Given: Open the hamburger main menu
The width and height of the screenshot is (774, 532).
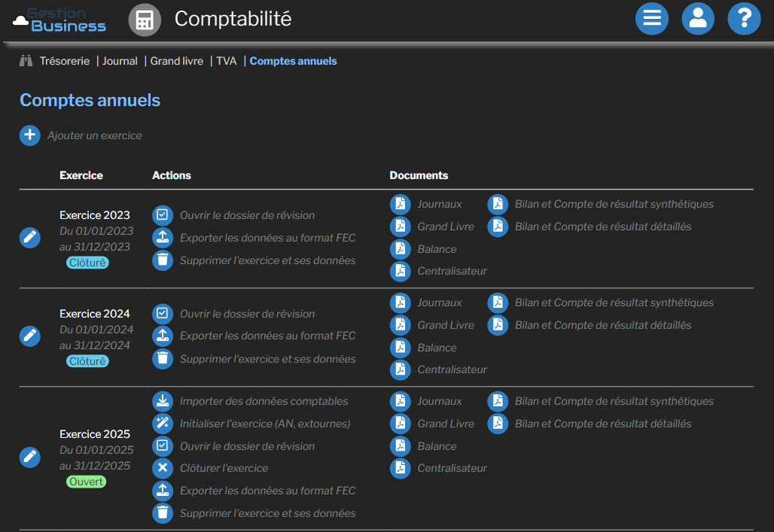Looking at the screenshot, I should 651,19.
